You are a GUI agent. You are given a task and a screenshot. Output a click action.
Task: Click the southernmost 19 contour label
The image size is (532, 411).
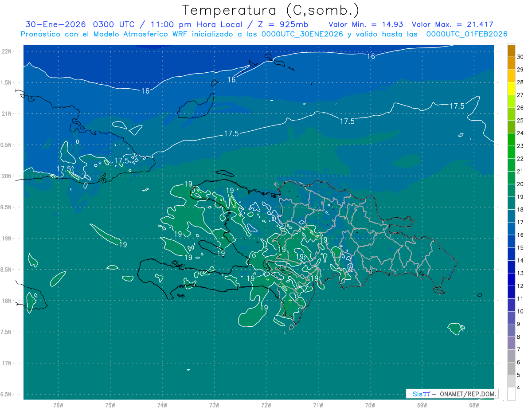click(264, 307)
